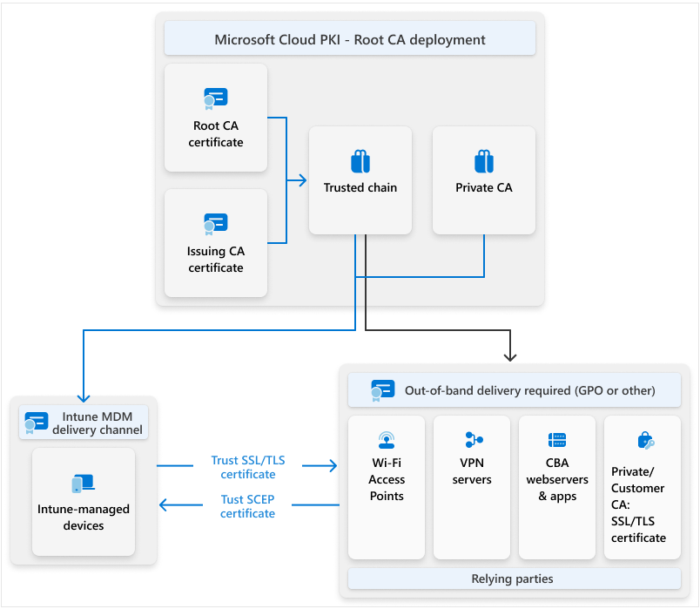Select the Trusted chain briefcase icon

tap(360, 160)
